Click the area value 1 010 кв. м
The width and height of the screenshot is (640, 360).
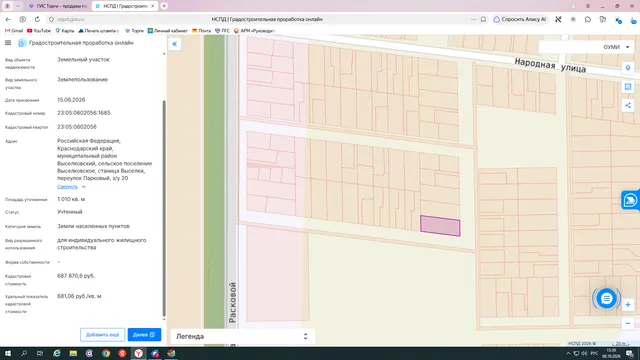[71, 199]
